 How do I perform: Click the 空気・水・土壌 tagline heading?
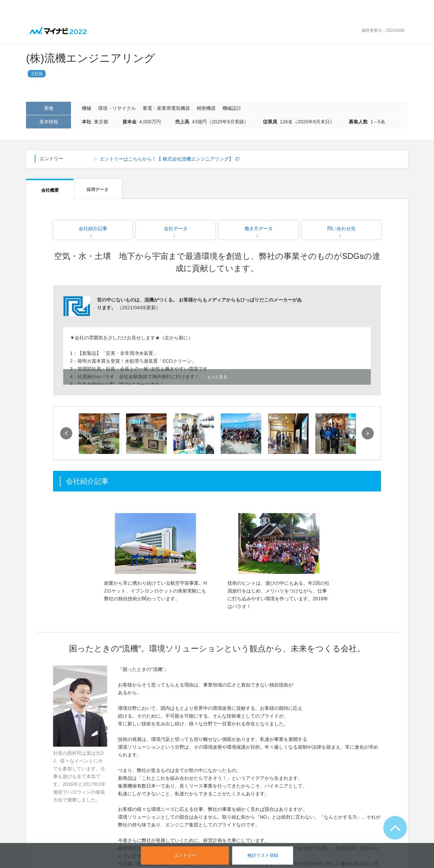[217, 262]
